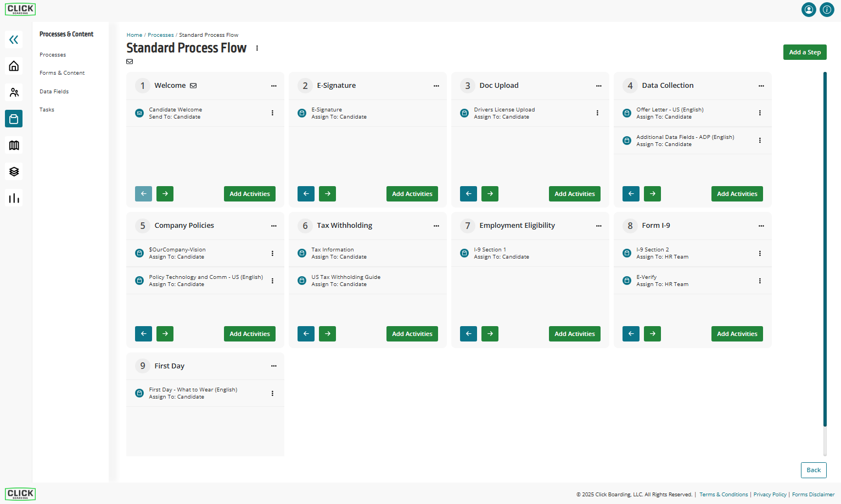Add Activities to the Form I-9 step
Image resolution: width=841 pixels, height=504 pixels.
coord(737,334)
